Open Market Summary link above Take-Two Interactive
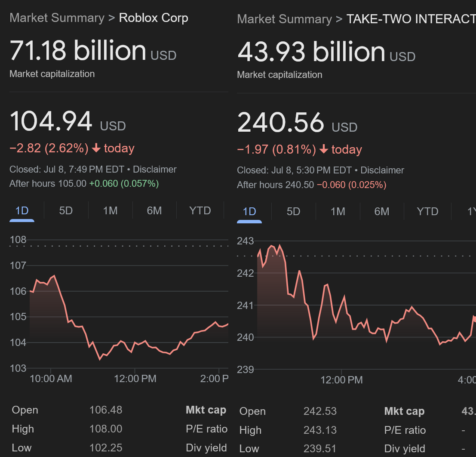The width and height of the screenshot is (476, 457). point(285,19)
